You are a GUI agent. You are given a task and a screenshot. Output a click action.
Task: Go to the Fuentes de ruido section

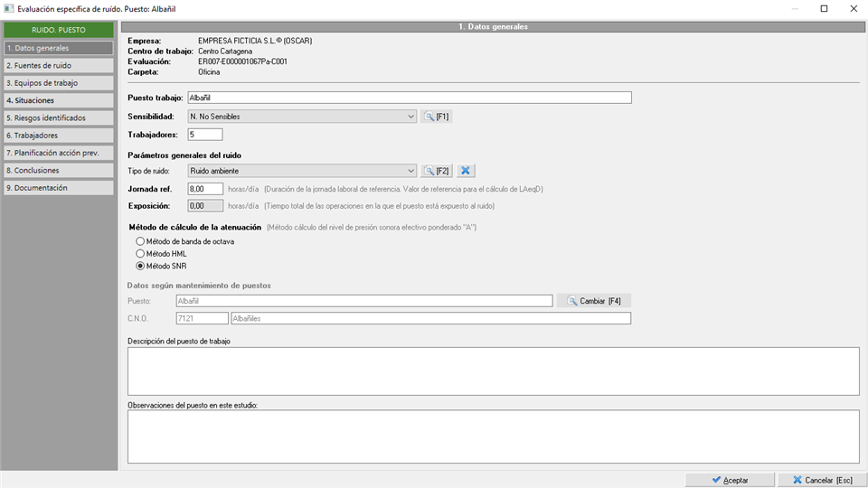(59, 65)
